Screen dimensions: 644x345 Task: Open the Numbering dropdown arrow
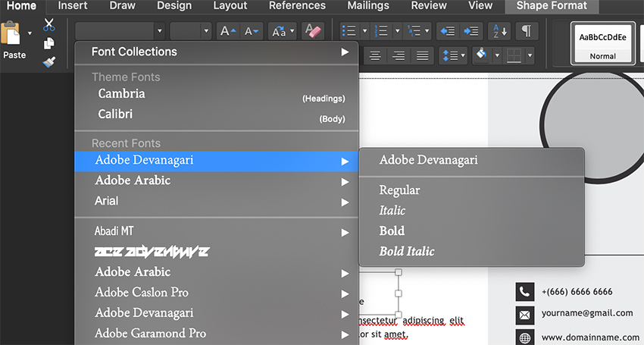397,31
